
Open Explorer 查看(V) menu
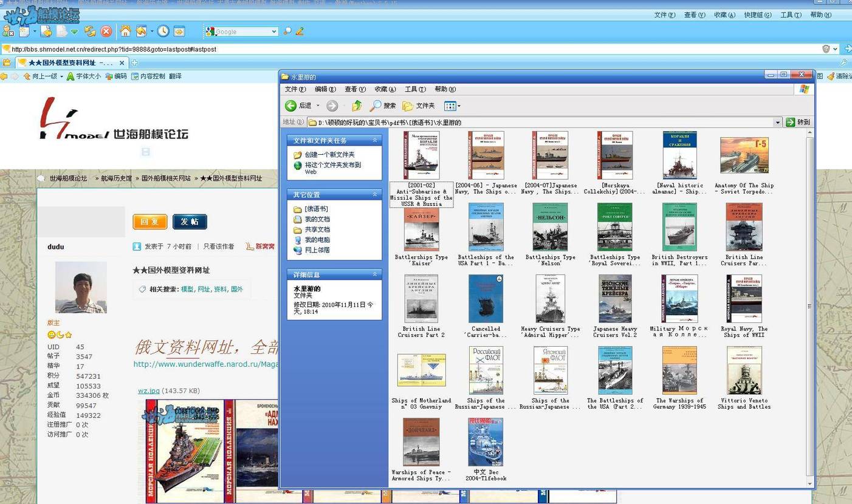click(355, 89)
